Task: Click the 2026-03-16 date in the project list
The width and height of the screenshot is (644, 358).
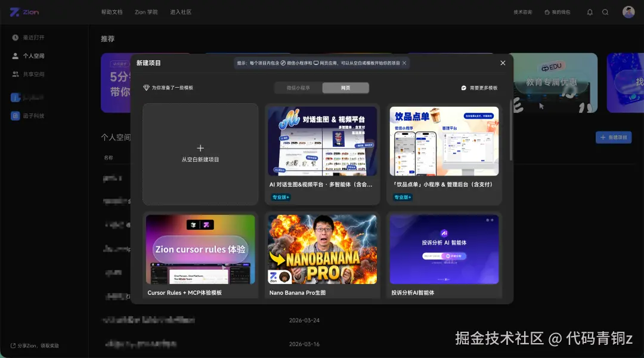Action: tap(304, 344)
